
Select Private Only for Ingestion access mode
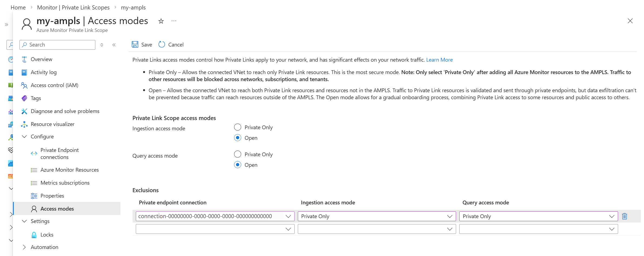click(238, 127)
